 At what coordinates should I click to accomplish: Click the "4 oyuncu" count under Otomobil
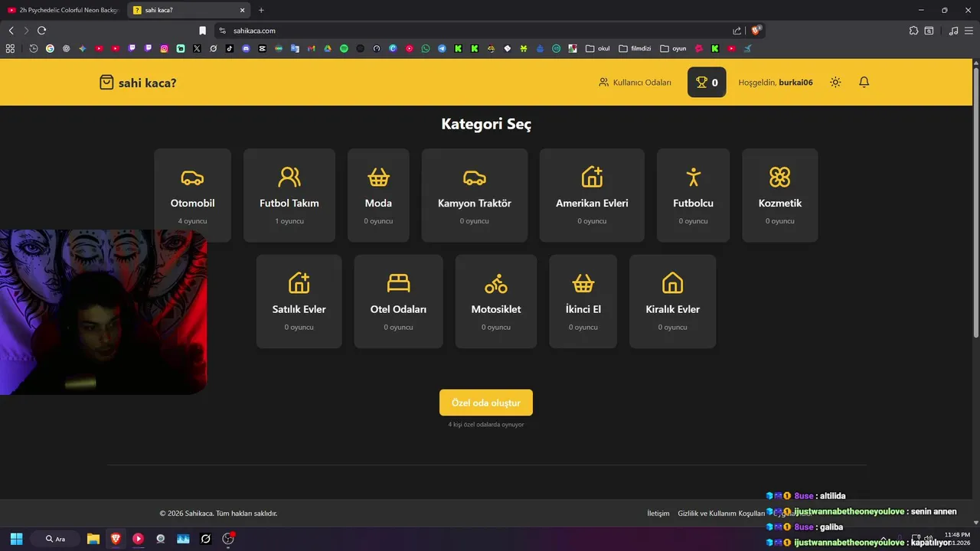pyautogui.click(x=192, y=221)
